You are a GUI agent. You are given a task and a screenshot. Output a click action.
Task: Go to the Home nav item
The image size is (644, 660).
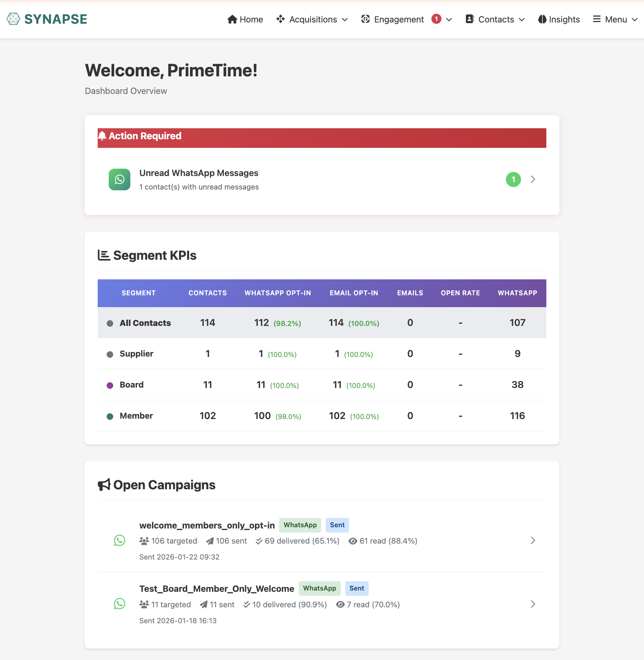pos(245,19)
